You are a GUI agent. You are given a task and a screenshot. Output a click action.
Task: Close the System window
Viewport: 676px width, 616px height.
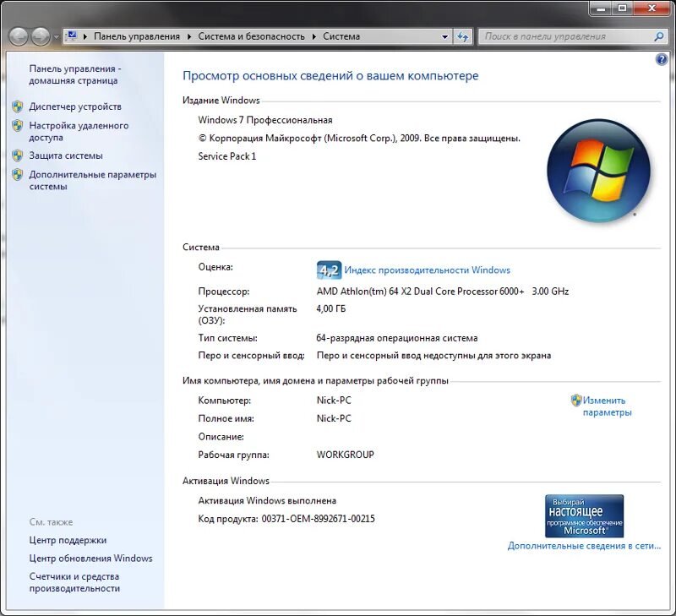pos(651,8)
